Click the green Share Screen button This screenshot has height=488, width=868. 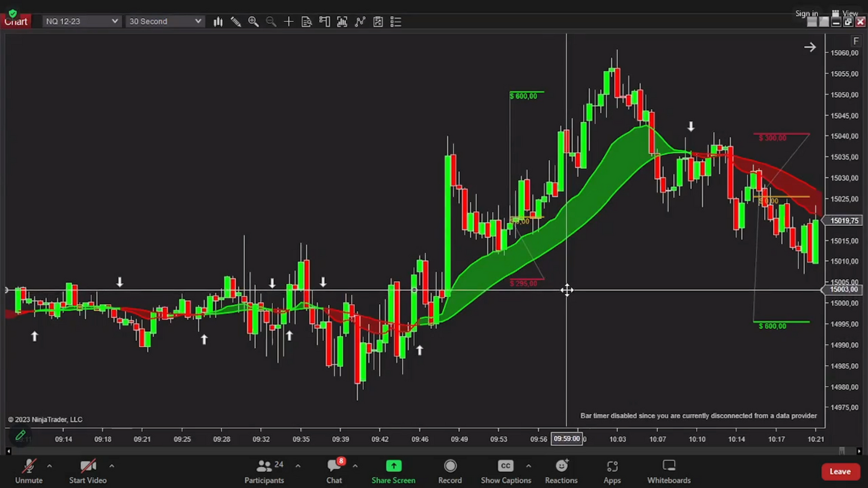393,471
